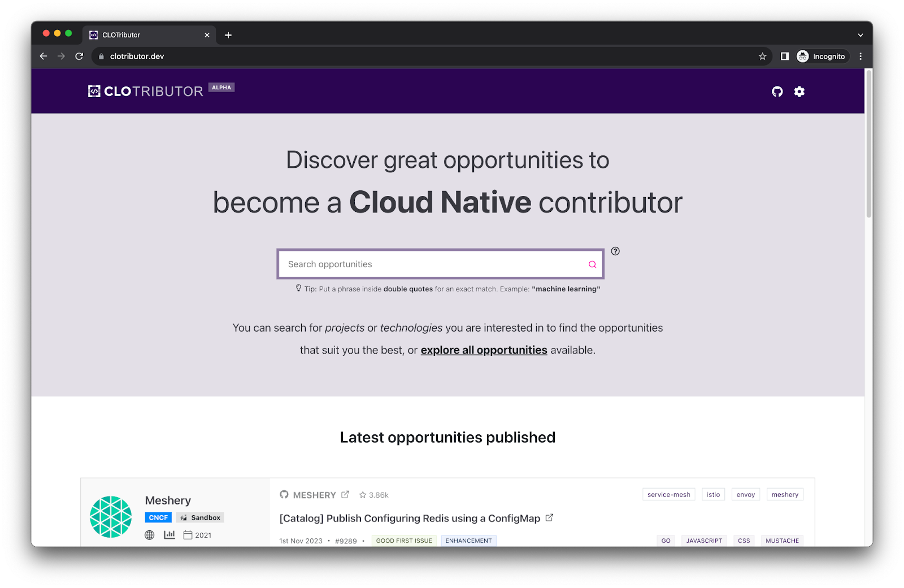The width and height of the screenshot is (904, 588).
Task: Open the Meshery project logo
Action: (x=111, y=516)
